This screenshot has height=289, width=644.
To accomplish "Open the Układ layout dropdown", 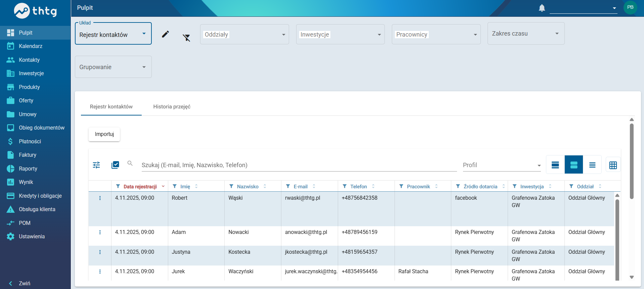I will [113, 34].
